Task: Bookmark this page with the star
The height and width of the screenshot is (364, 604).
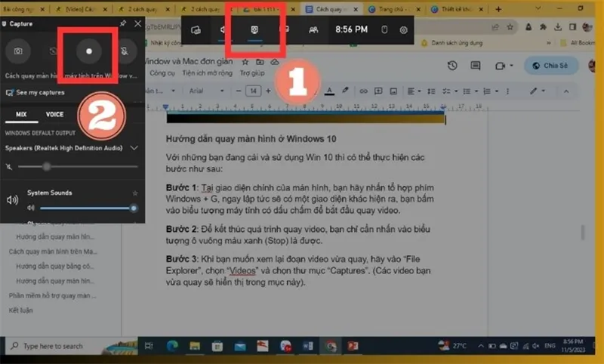Action: click(510, 27)
